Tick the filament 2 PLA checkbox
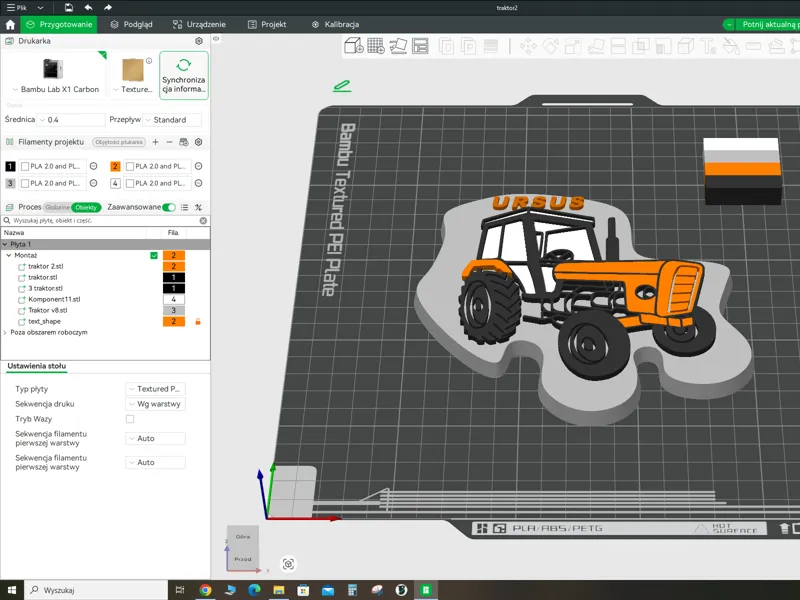This screenshot has width=800, height=600. point(130,166)
